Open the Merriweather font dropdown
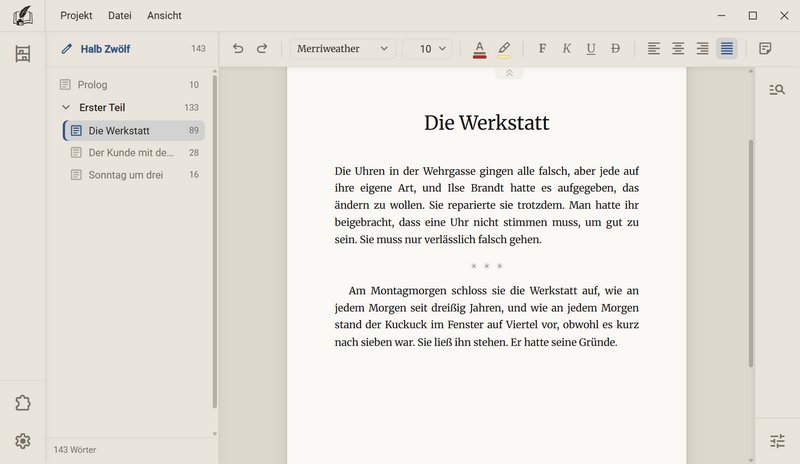800x464 pixels. coord(343,48)
